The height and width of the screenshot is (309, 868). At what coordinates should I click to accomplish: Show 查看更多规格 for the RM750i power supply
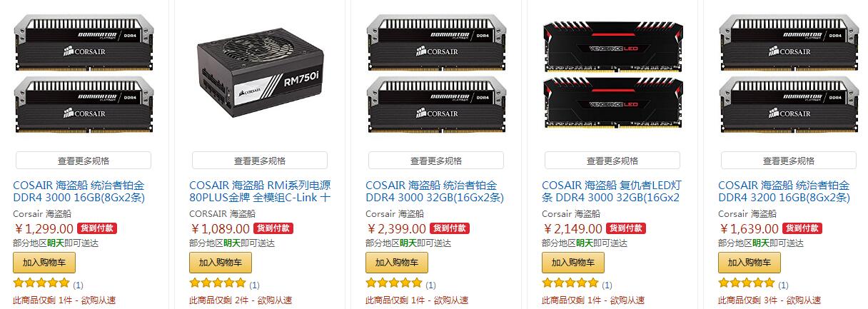coord(260,161)
